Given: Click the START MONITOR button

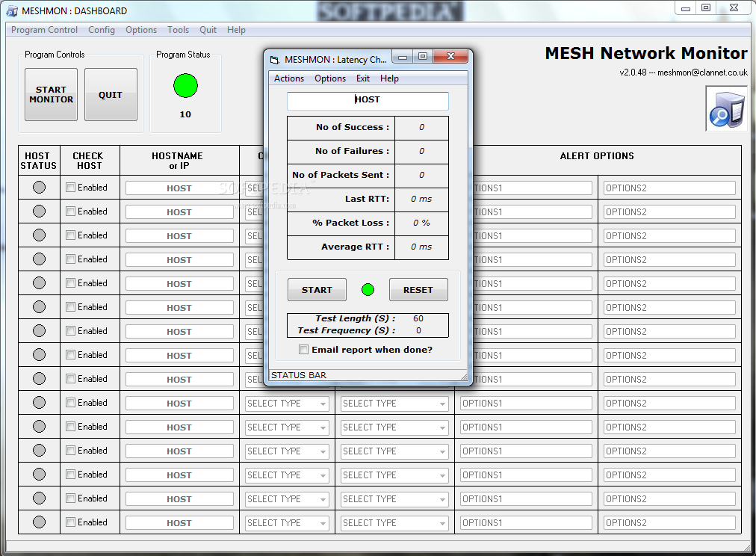Looking at the screenshot, I should point(51,94).
